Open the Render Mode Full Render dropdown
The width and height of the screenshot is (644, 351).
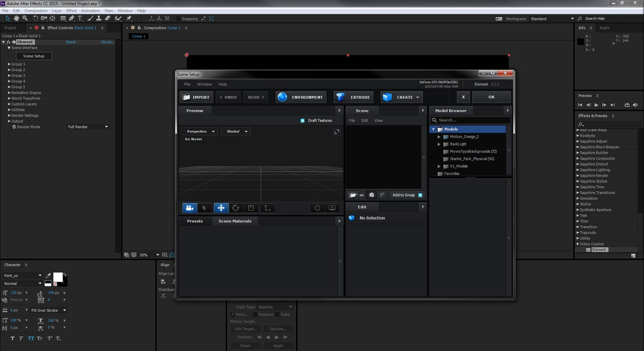pyautogui.click(x=88, y=127)
